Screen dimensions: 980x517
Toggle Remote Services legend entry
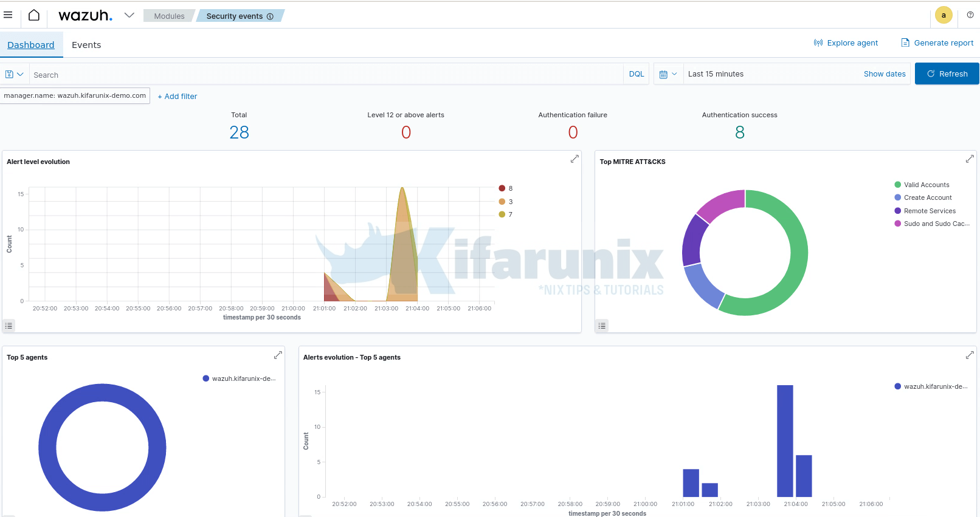[x=925, y=211]
